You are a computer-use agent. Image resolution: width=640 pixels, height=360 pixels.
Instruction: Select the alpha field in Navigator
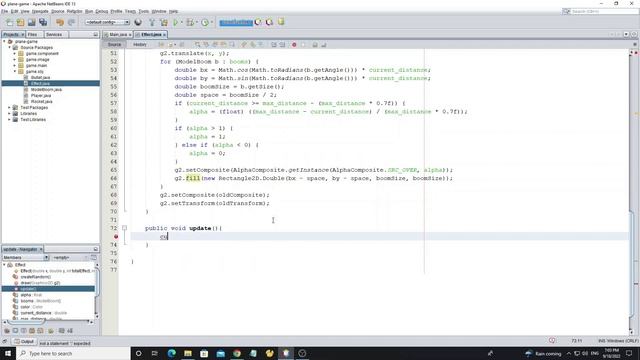(x=31, y=295)
